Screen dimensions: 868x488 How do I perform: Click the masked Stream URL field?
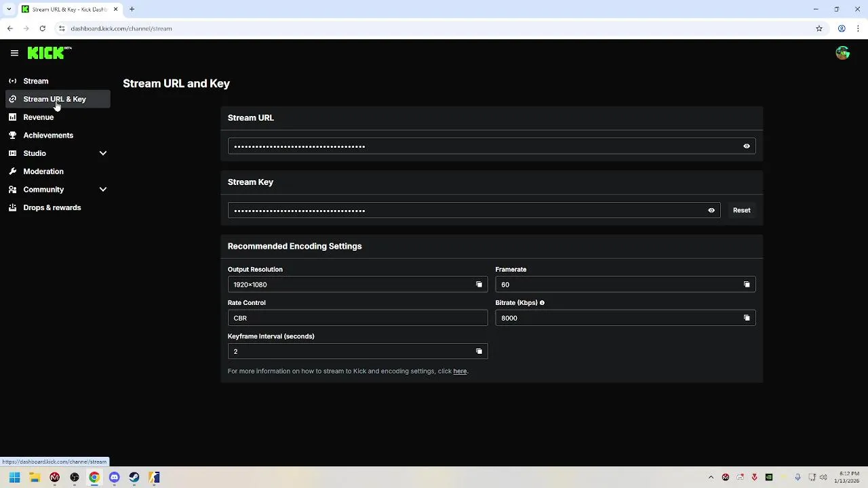(492, 146)
